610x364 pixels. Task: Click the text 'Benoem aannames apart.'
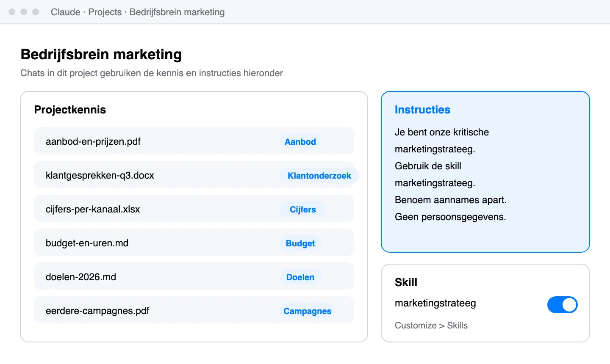tap(451, 200)
